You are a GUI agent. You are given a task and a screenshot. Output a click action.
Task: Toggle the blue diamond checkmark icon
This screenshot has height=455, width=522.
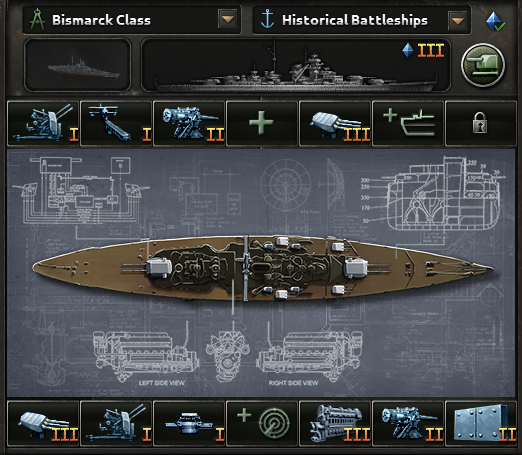point(495,22)
